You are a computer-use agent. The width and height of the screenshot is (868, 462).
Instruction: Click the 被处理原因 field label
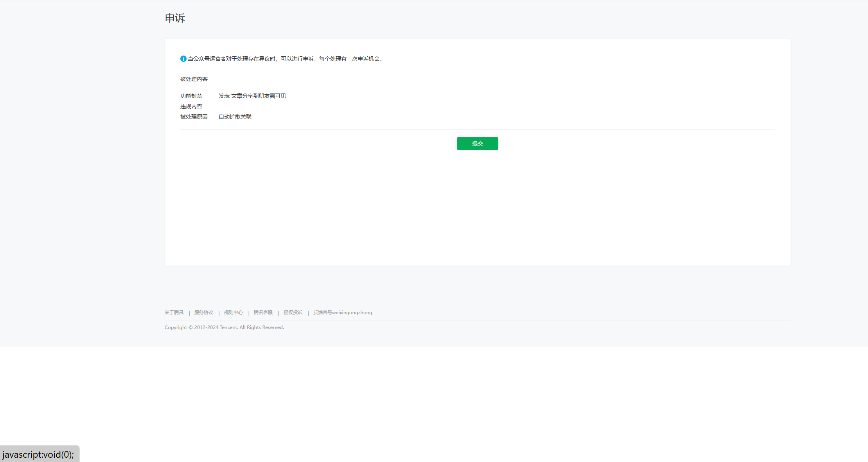194,117
